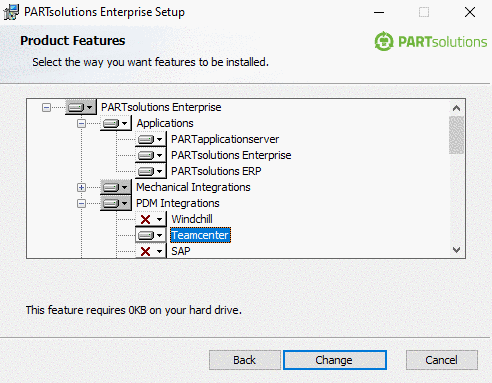Select PARTapplicationserver in the tree
Screen dimensions: 492x383
(225, 139)
